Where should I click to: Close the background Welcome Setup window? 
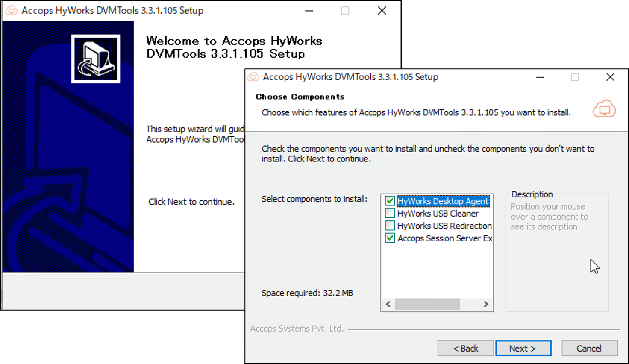pyautogui.click(x=382, y=10)
